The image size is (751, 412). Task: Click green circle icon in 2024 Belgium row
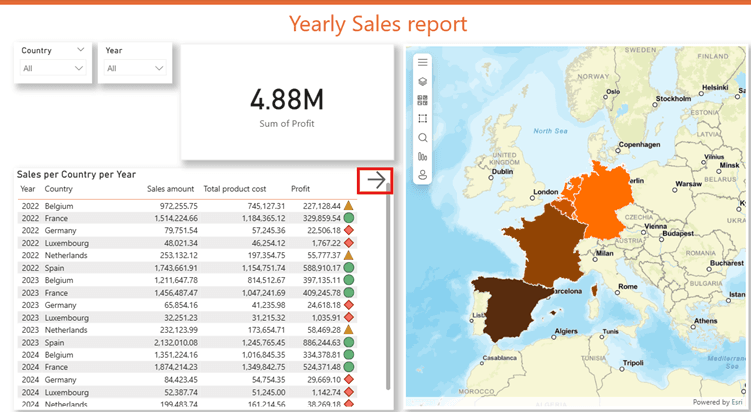(349, 355)
